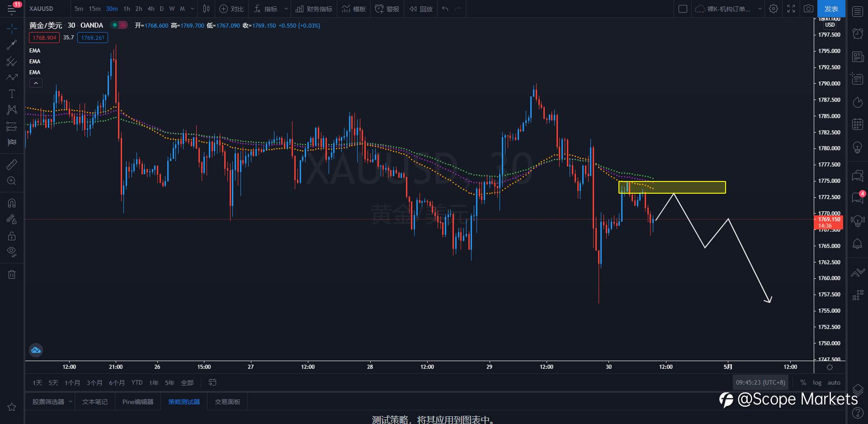
Task: Click the blue 1769.261 buy price button
Action: click(x=93, y=38)
